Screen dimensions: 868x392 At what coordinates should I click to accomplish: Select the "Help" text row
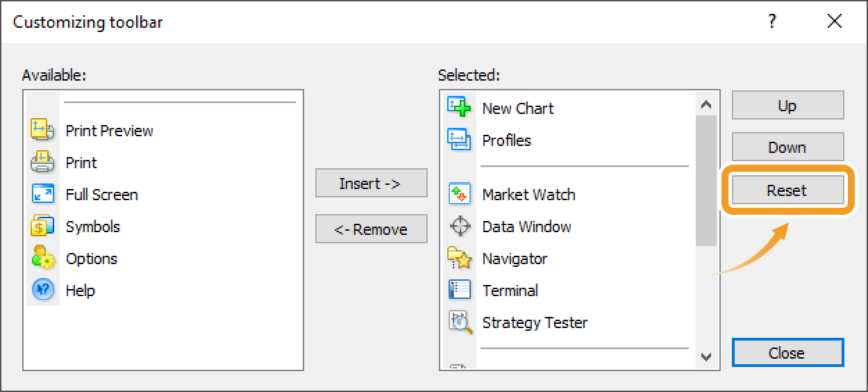pyautogui.click(x=81, y=291)
